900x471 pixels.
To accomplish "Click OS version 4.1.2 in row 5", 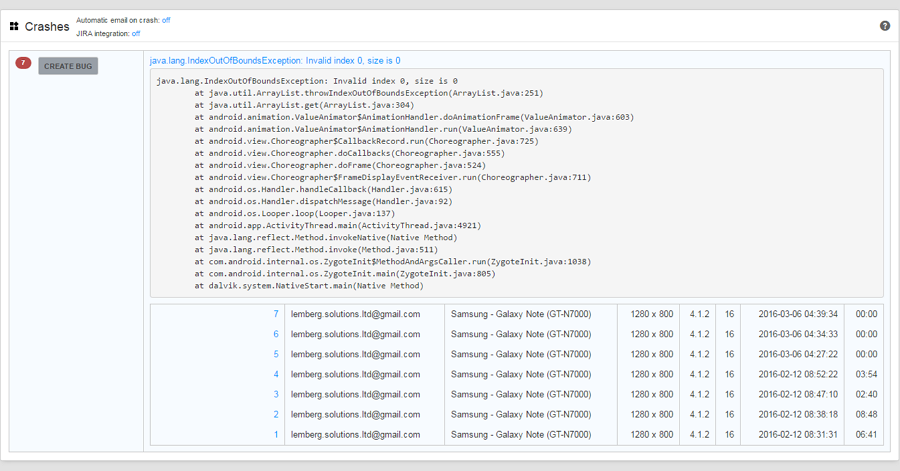I will click(699, 355).
